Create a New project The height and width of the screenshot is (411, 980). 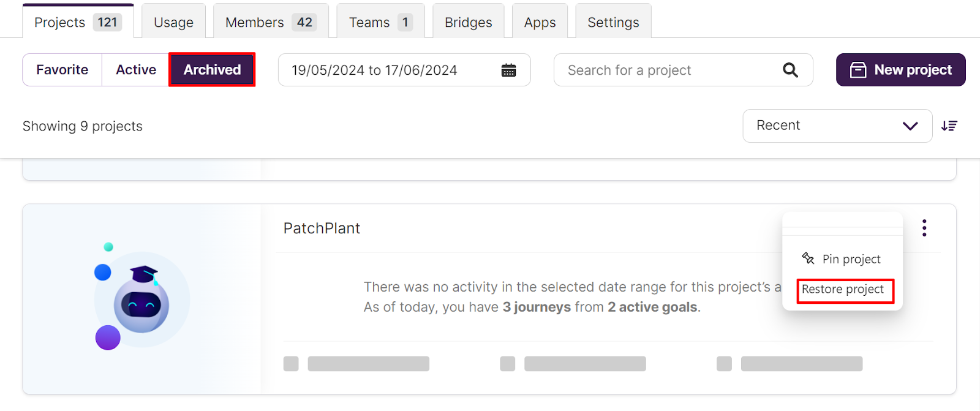(x=900, y=70)
